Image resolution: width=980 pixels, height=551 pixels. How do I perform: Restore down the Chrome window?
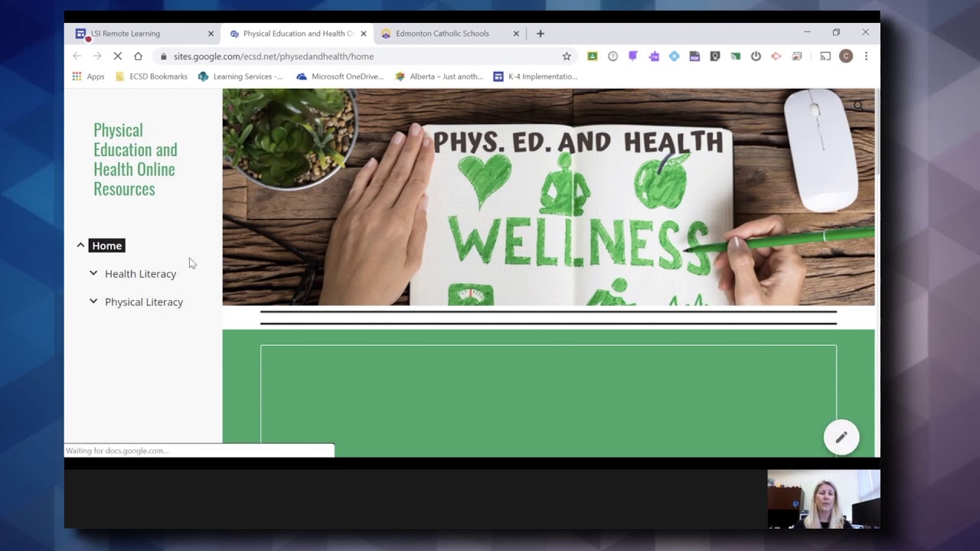click(836, 33)
